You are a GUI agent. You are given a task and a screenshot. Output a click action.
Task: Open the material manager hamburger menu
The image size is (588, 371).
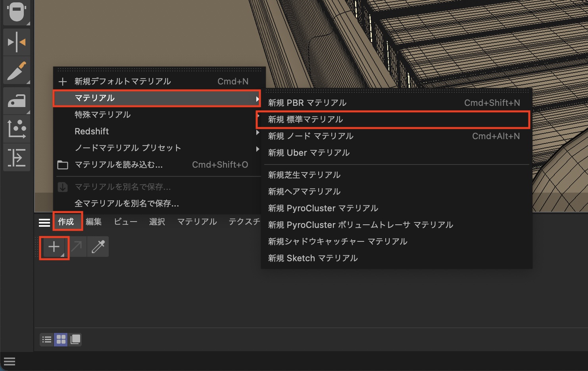44,222
